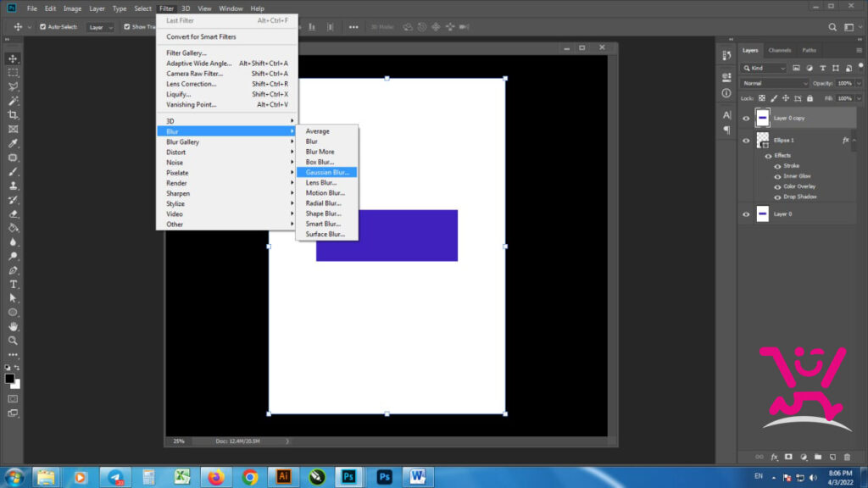The image size is (868, 488).
Task: Toggle visibility of Drop Shadow effect
Action: (777, 197)
